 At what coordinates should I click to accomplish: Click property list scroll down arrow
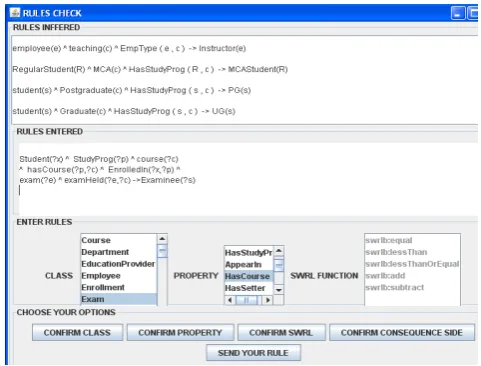(x=279, y=290)
